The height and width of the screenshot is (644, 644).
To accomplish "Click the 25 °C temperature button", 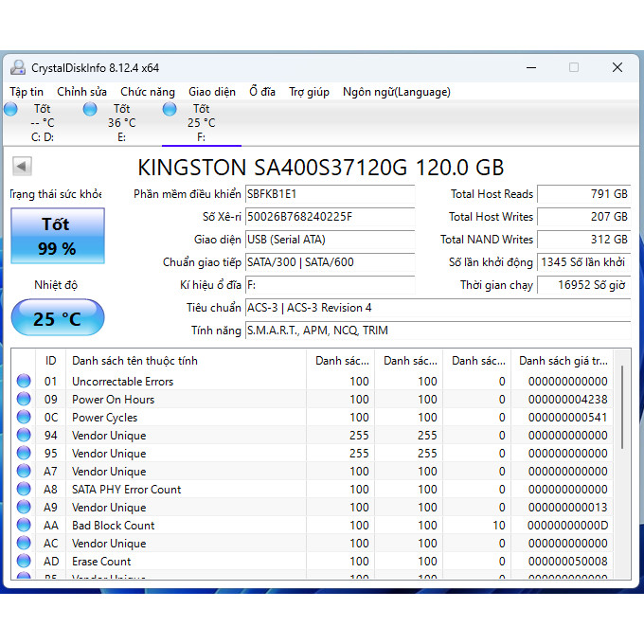I will tap(58, 318).
